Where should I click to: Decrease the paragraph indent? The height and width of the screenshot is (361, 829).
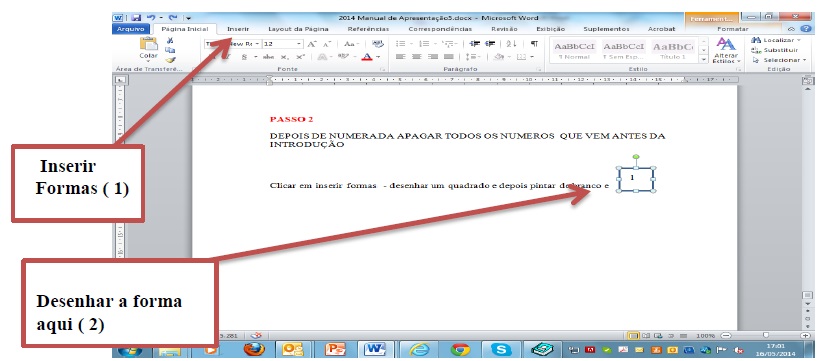(x=474, y=44)
